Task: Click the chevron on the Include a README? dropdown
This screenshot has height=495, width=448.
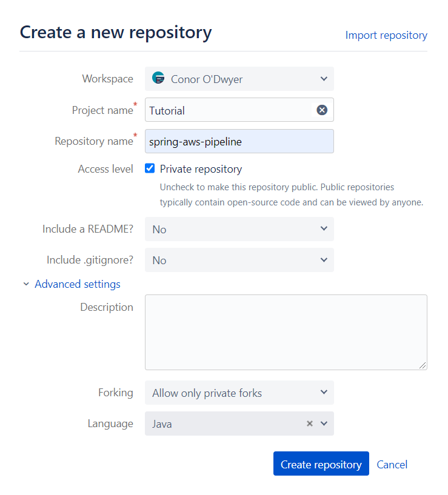Action: tap(324, 229)
